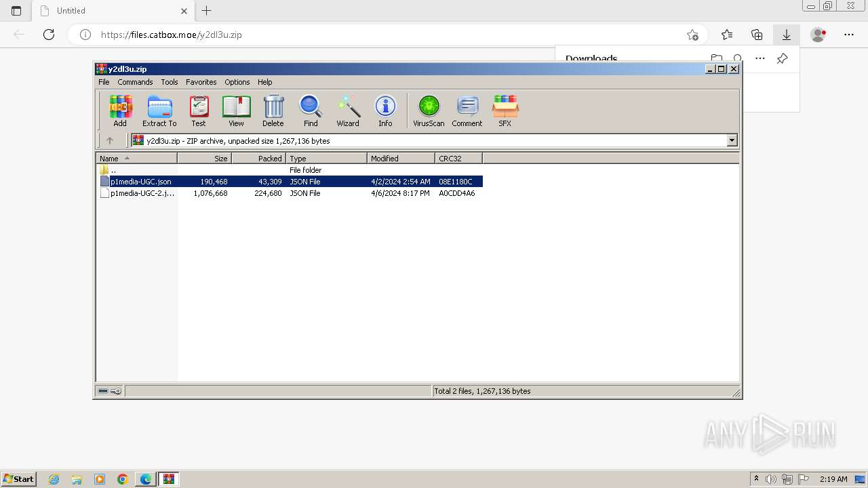Screen dimensions: 868x488
Task: Open the Options menu
Action: tap(237, 82)
